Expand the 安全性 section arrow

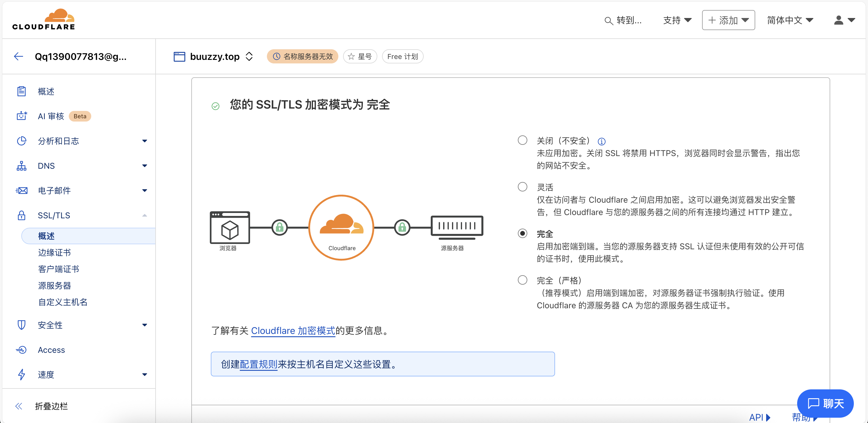pyautogui.click(x=145, y=325)
